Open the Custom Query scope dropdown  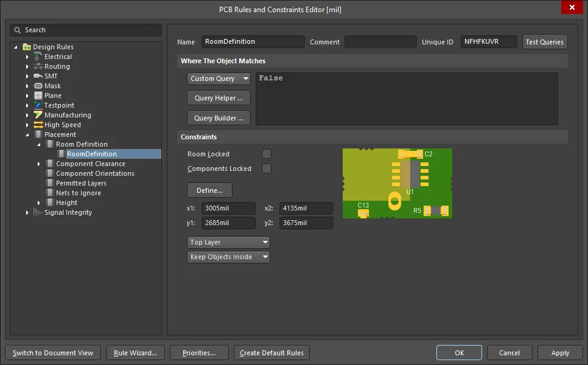pyautogui.click(x=219, y=78)
